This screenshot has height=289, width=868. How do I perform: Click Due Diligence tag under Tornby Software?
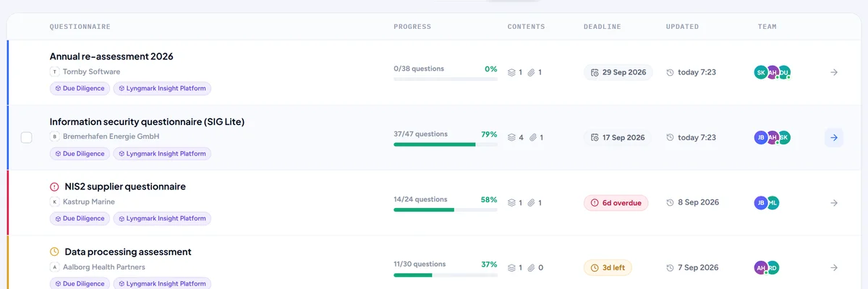click(x=80, y=88)
